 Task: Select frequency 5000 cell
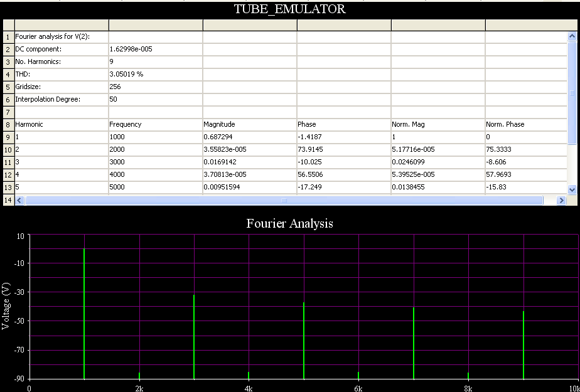[156, 188]
